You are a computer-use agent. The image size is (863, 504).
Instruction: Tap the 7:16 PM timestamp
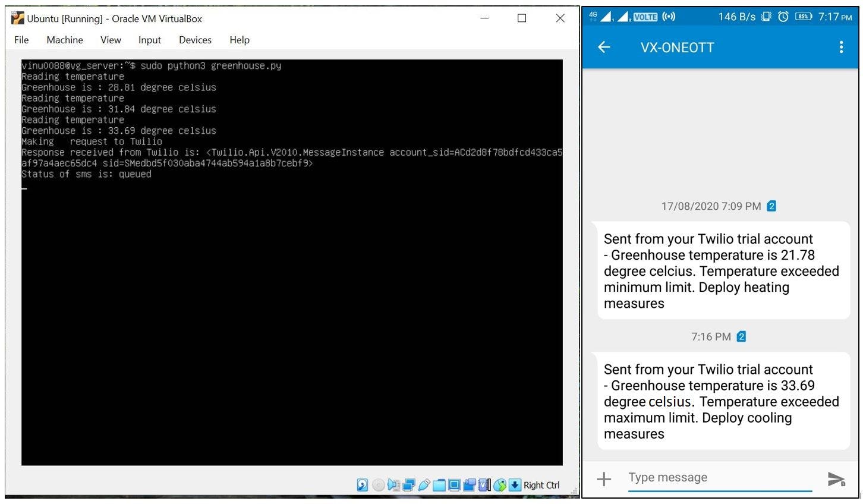711,336
